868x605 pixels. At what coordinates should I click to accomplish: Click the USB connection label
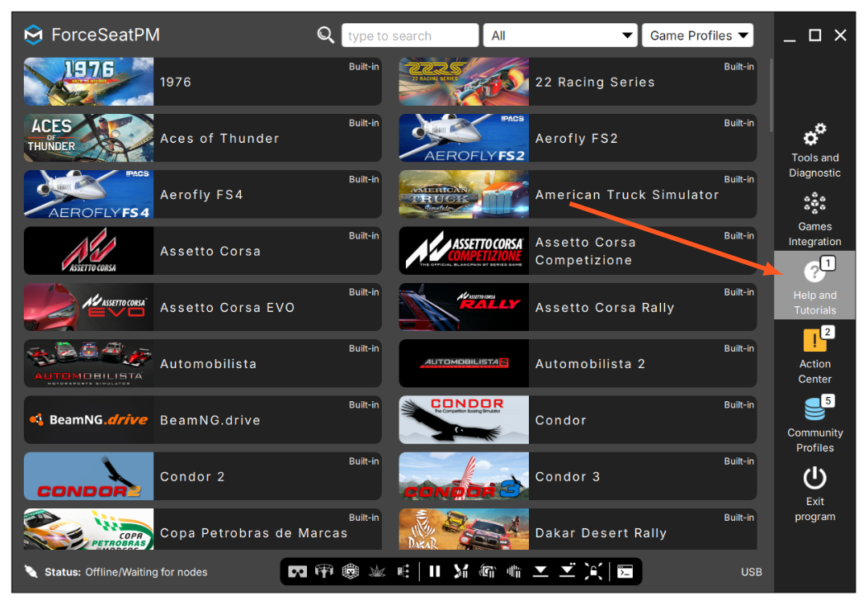[x=751, y=572]
